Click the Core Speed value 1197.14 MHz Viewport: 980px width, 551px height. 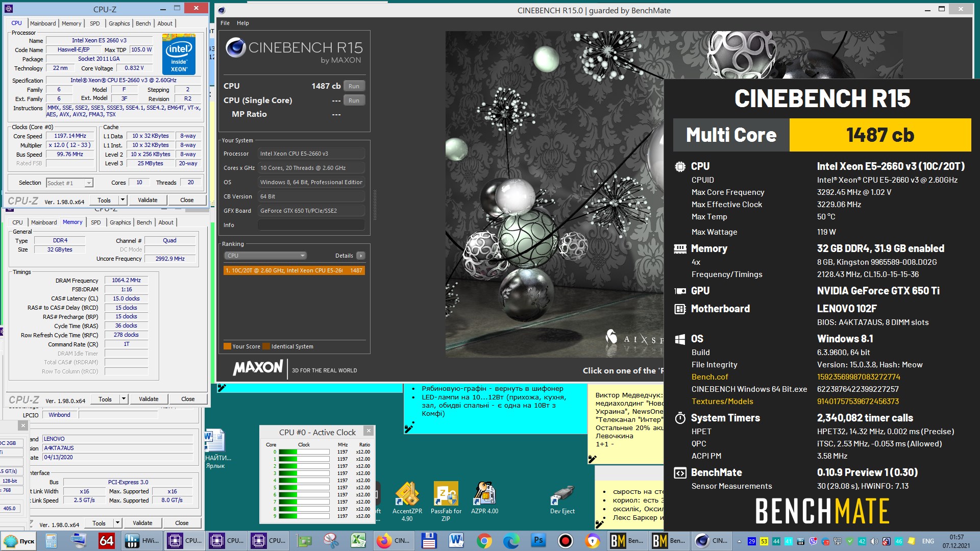coord(70,136)
